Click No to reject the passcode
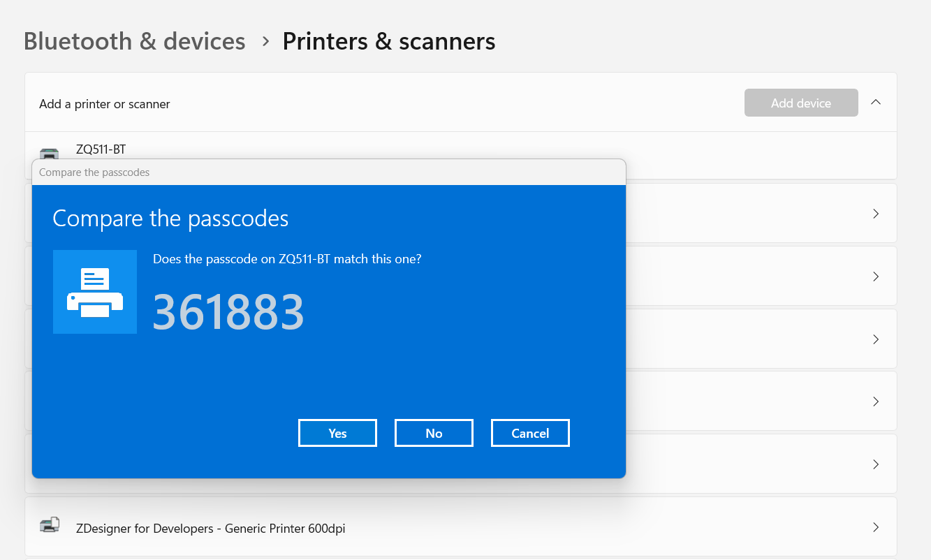The image size is (931, 560). (x=434, y=433)
